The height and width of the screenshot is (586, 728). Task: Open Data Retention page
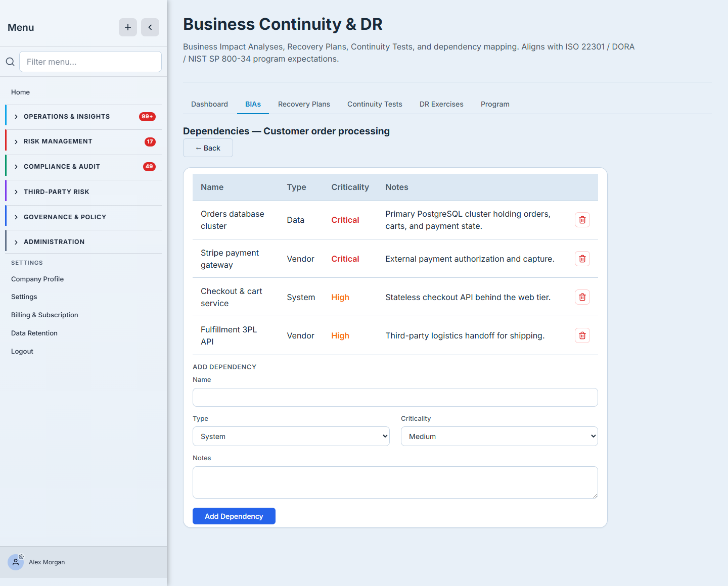(x=34, y=333)
